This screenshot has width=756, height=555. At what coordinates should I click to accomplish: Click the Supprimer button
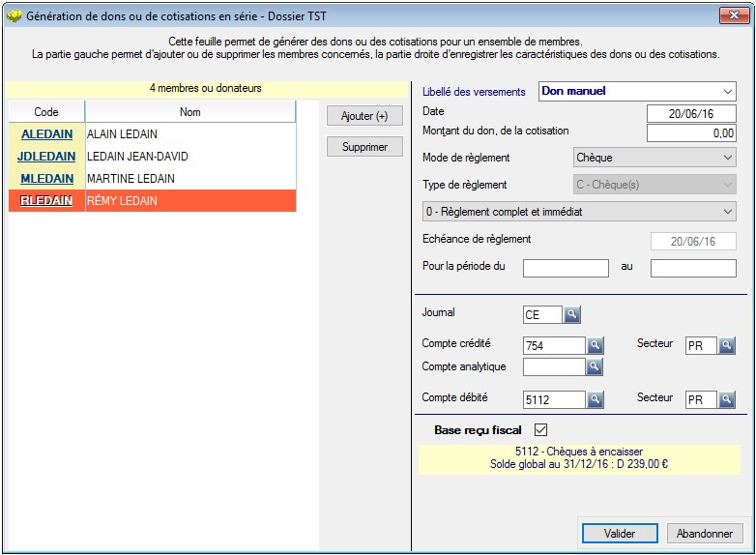[x=364, y=147]
